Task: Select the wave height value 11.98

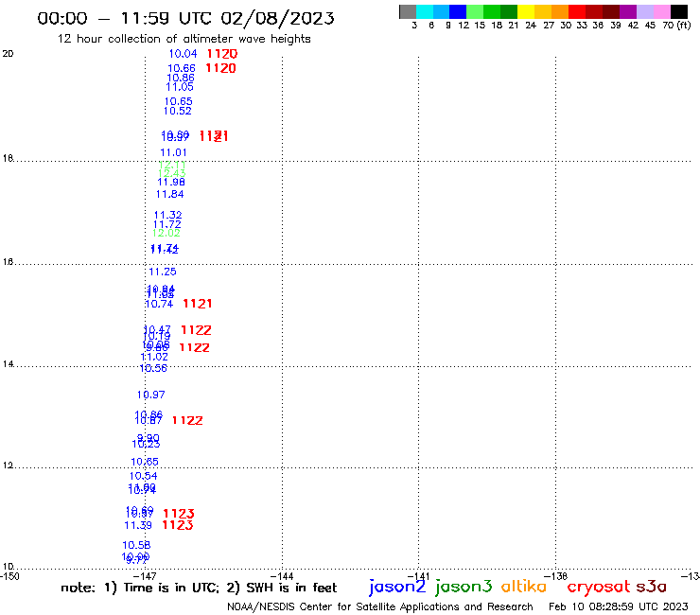Action: point(171,182)
